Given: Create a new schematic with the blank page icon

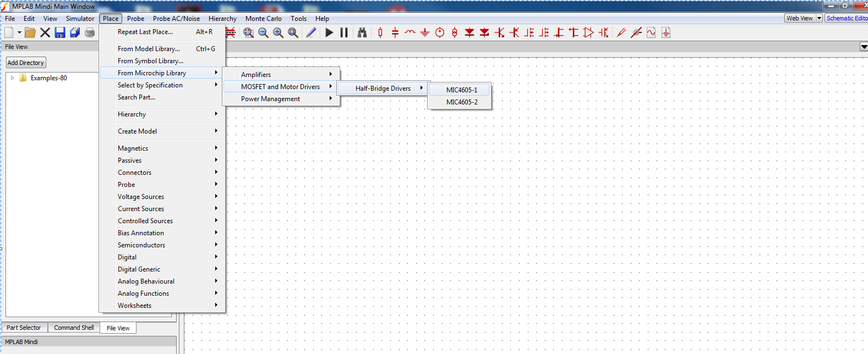Looking at the screenshot, I should click(9, 32).
